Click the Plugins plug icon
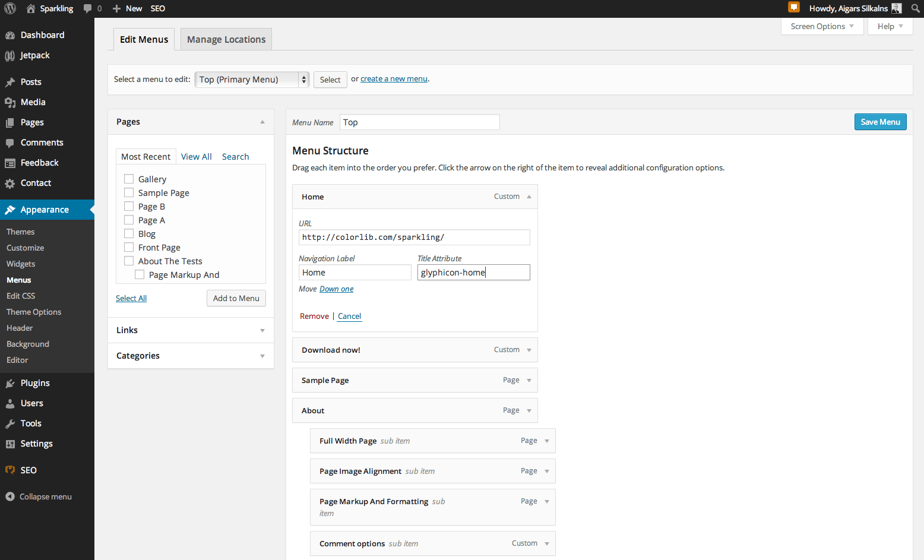 (10, 383)
